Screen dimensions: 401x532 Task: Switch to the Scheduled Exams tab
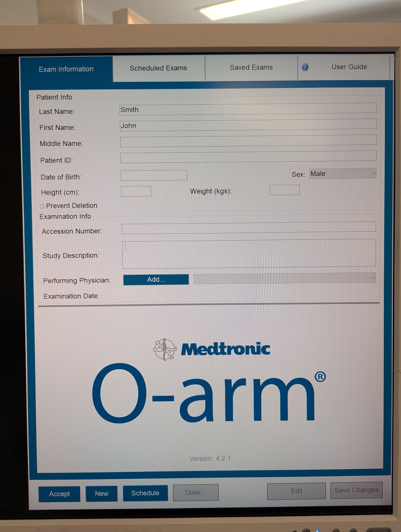(x=158, y=68)
